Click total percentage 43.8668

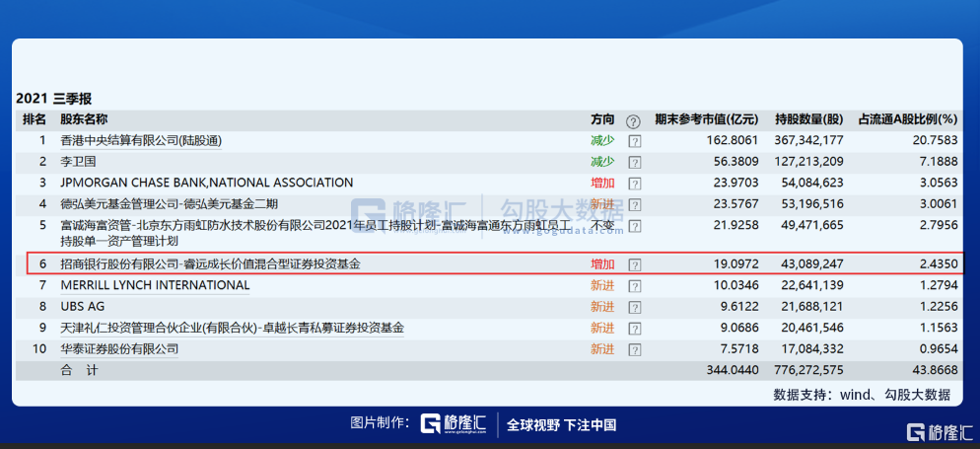[934, 370]
